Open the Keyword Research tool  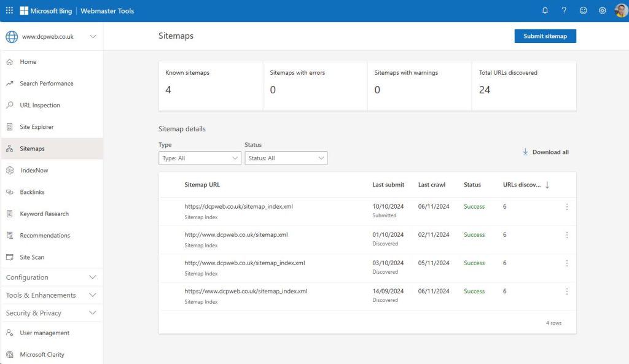coord(47,214)
